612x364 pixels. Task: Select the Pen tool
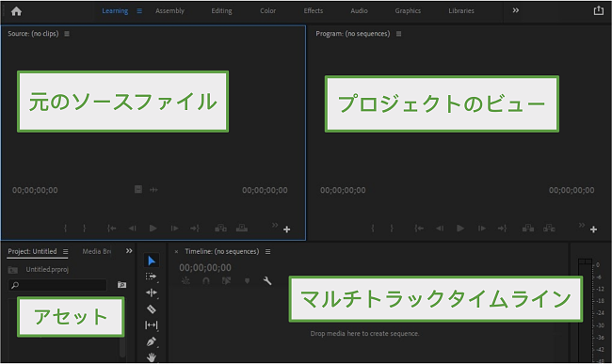(x=151, y=341)
